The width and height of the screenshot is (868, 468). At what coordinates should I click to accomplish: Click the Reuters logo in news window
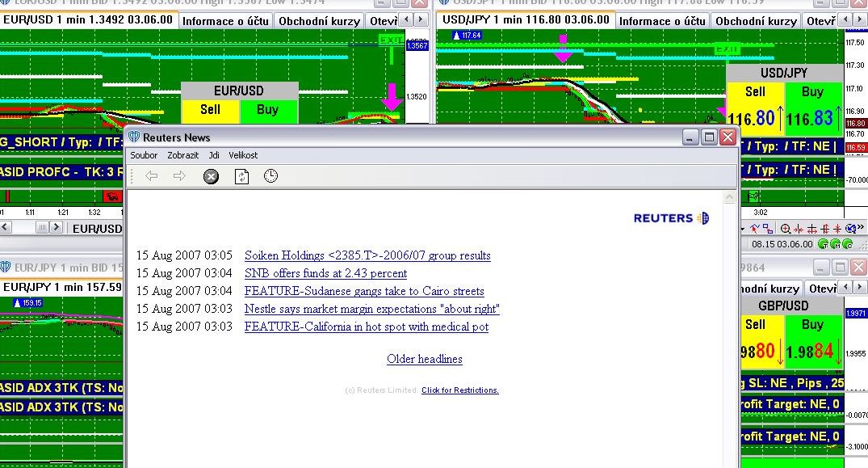672,218
